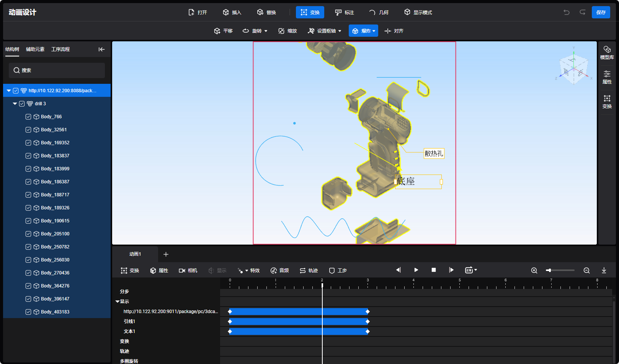Open the 相机 camera tool
This screenshot has height=364, width=619.
tap(188, 271)
